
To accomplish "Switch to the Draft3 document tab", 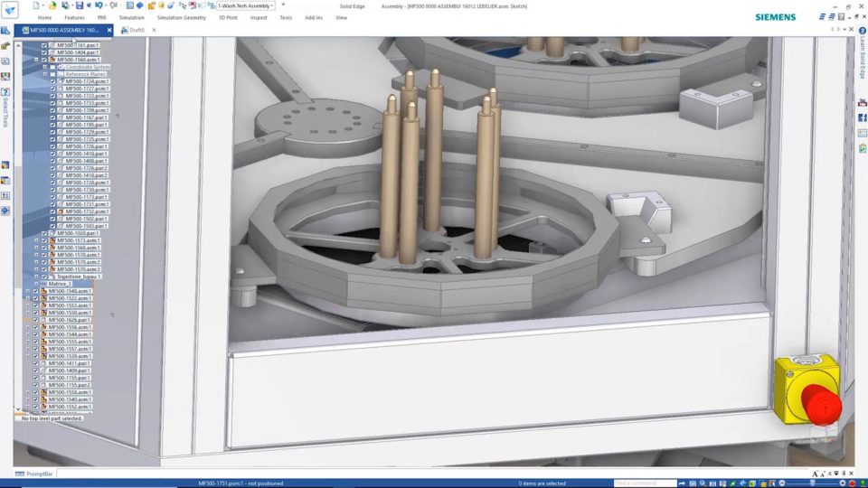I will pyautogui.click(x=136, y=30).
